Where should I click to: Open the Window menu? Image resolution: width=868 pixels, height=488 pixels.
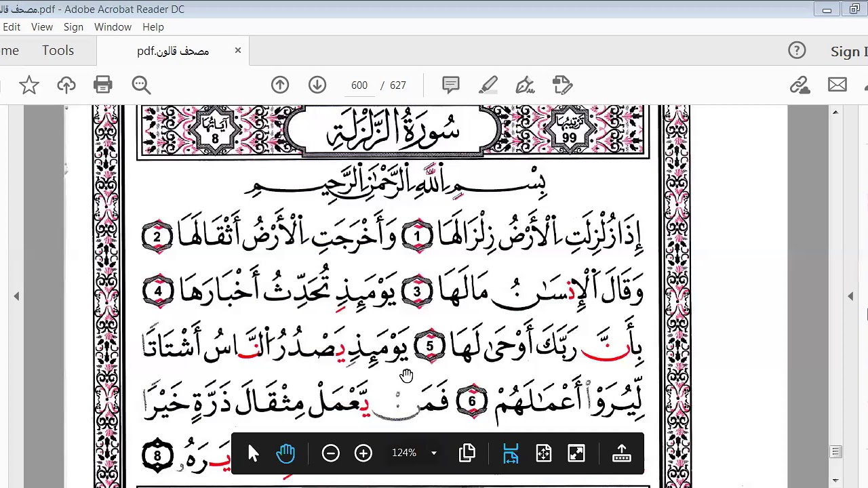[x=113, y=27]
